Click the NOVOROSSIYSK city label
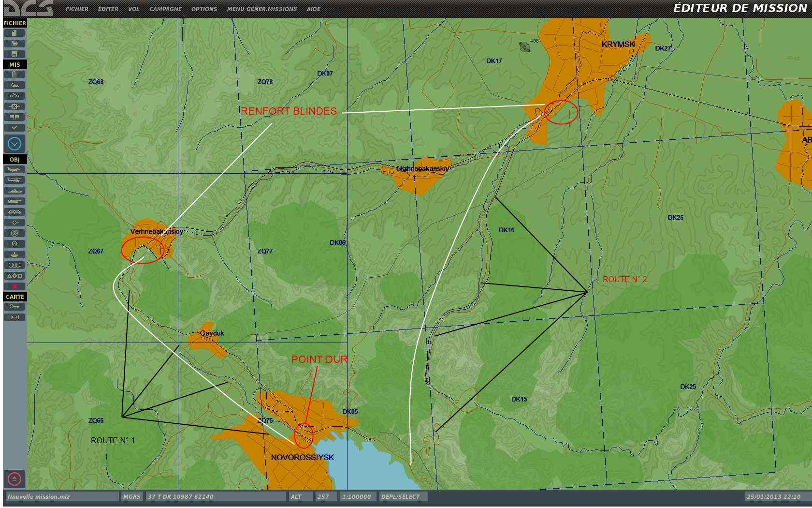 coord(303,458)
